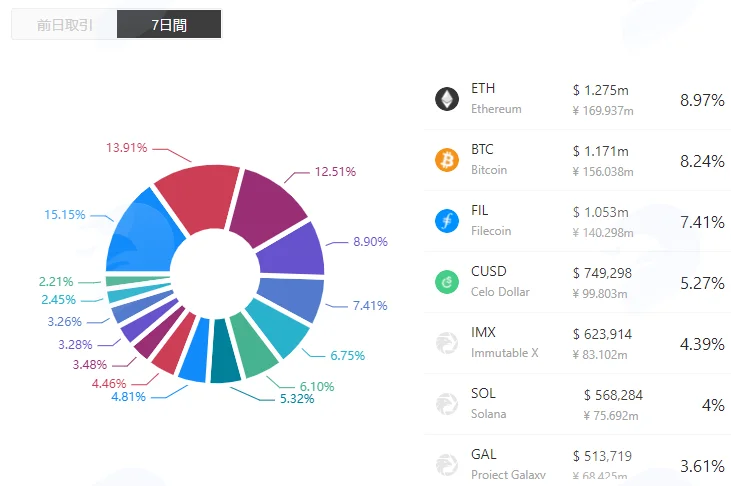Image resolution: width=731 pixels, height=486 pixels.
Task: Click the 2.21% chart label
Action: tap(56, 282)
